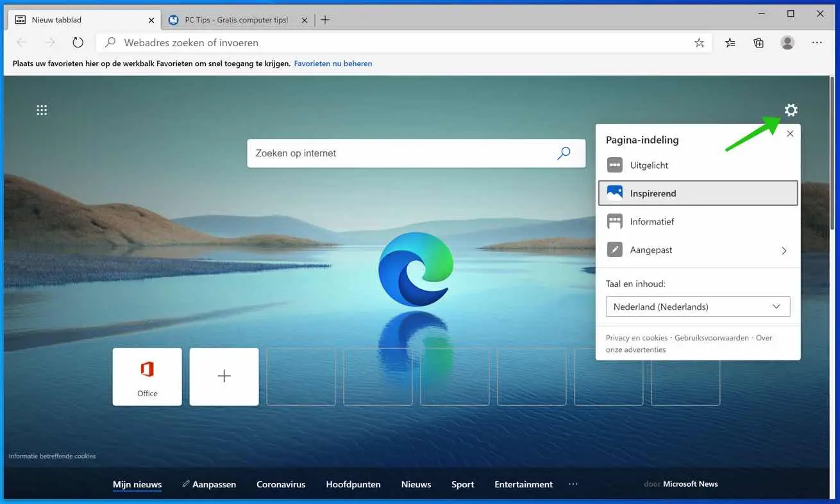Open the Nederland (Nederlands) language dropdown

[x=698, y=307]
